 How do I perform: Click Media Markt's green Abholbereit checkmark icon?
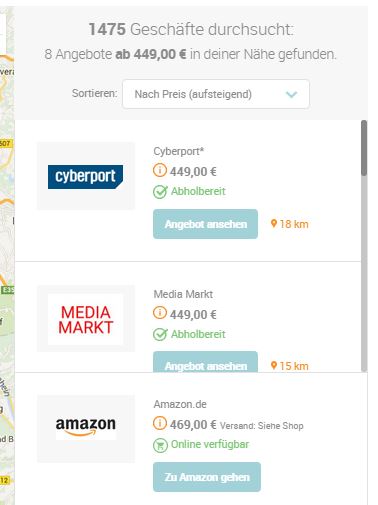pyautogui.click(x=160, y=334)
